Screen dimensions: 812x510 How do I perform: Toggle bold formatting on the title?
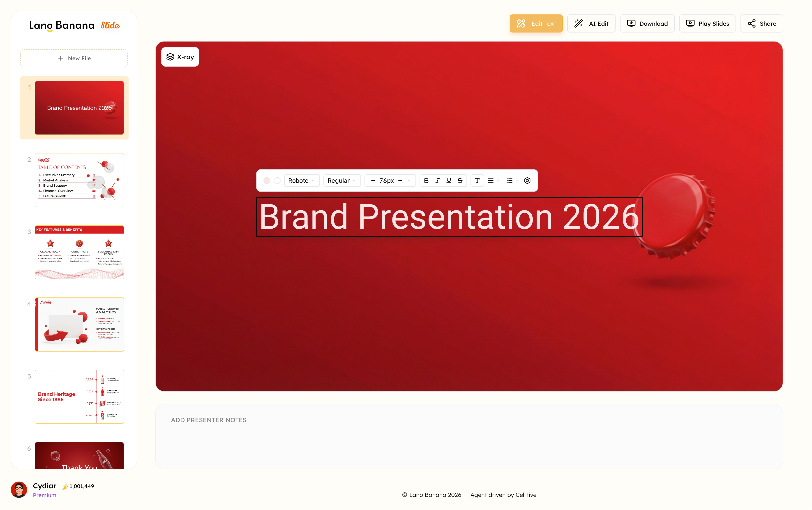click(426, 181)
